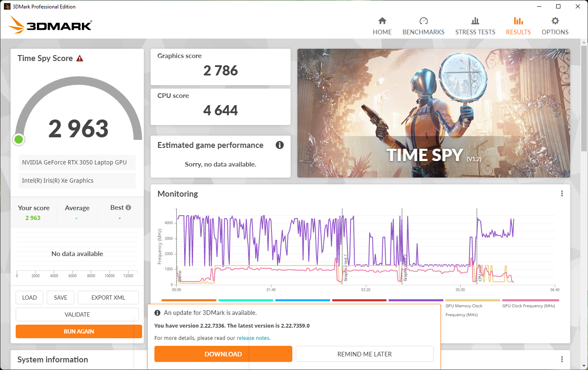
Task: Toggle GPU Memory Clock legend series
Action: 464,306
